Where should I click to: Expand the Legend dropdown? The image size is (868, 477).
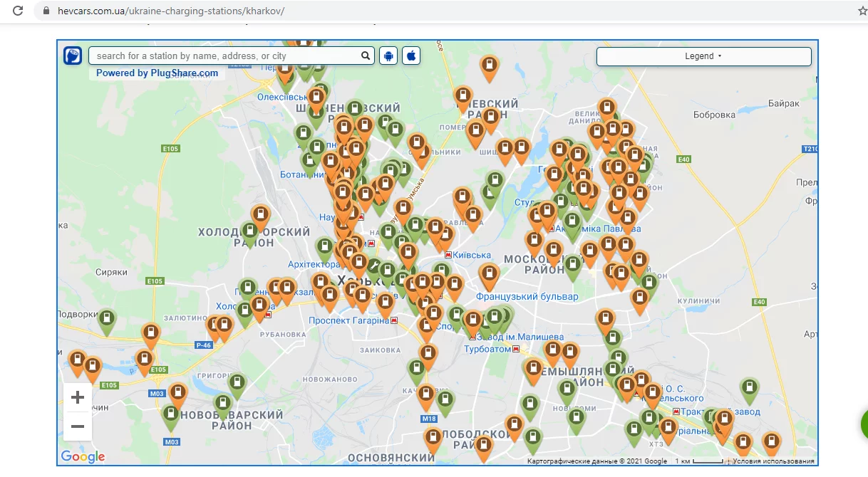[703, 56]
